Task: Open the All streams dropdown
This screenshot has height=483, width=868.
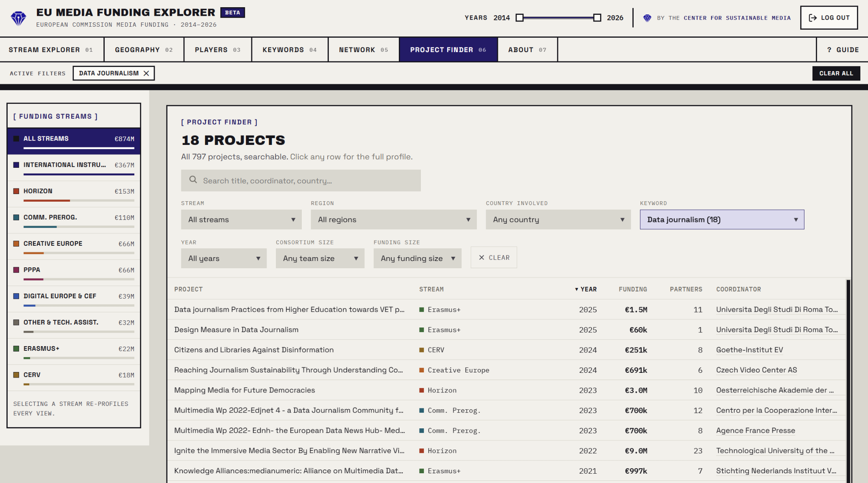Action: 241,219
